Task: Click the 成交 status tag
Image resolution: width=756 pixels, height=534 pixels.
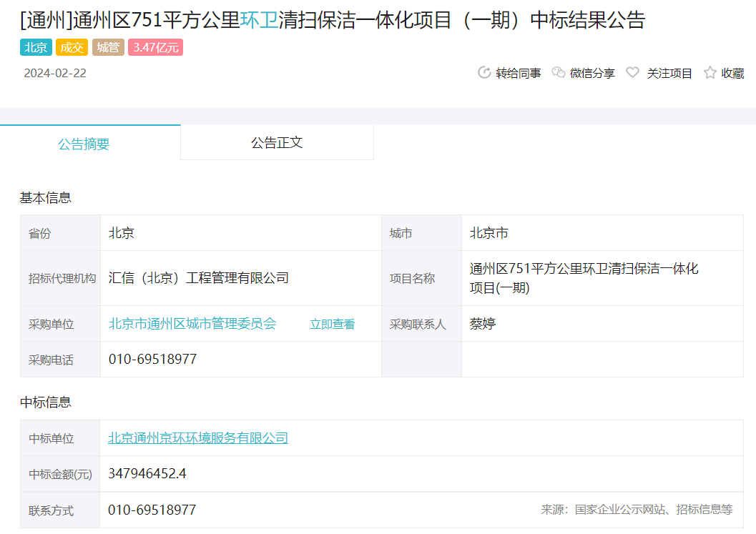Action: (x=72, y=47)
